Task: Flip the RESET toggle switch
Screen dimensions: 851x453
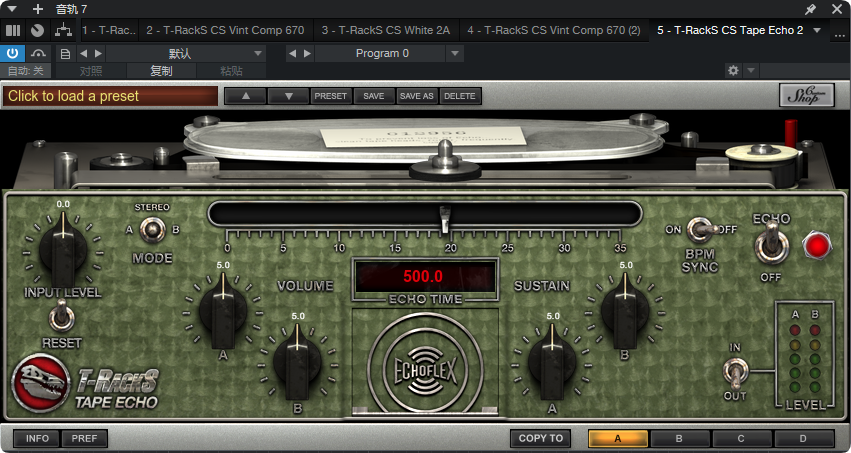Action: (x=61, y=316)
